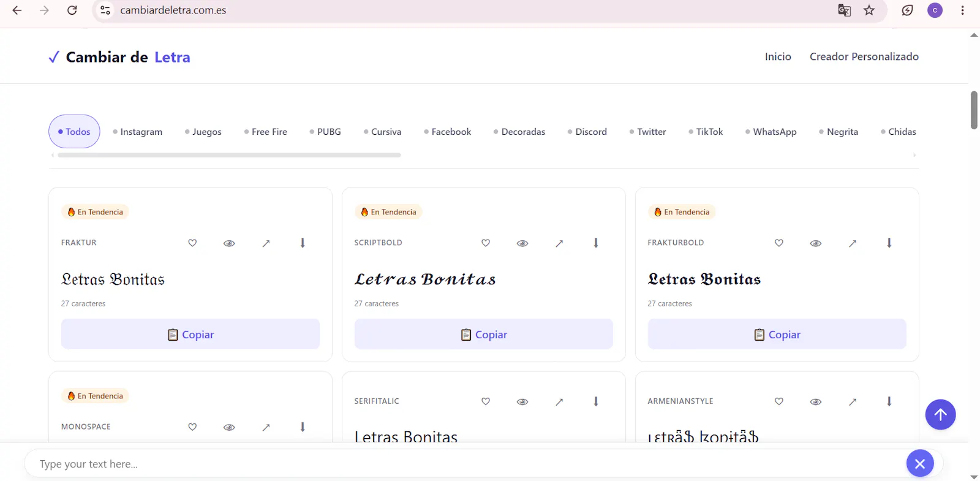Copy the SCRIPTBOLD styled text
Screen dimensions: 980x481
pyautogui.click(x=484, y=334)
